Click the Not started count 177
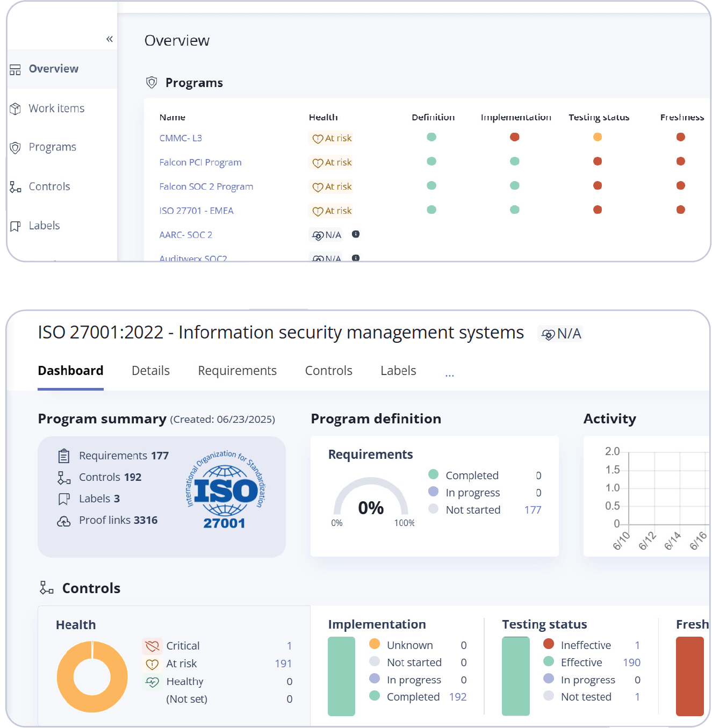This screenshot has height=728, width=712. [533, 510]
